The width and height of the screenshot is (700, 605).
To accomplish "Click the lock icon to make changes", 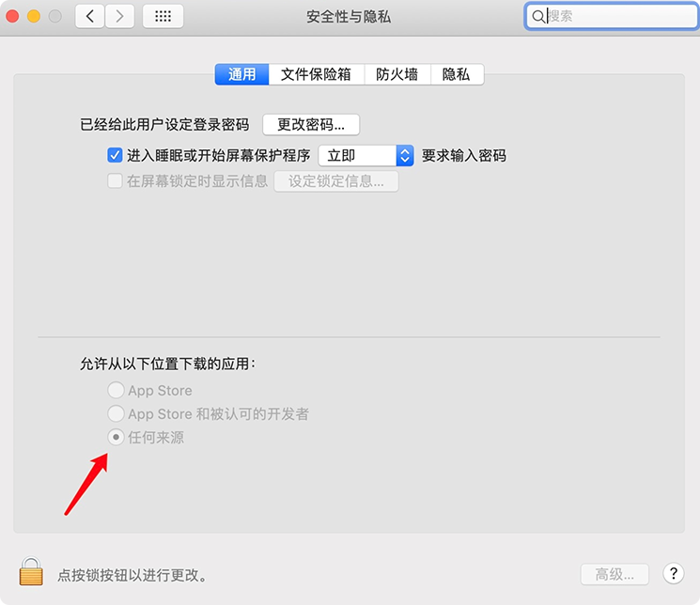I will (x=31, y=571).
